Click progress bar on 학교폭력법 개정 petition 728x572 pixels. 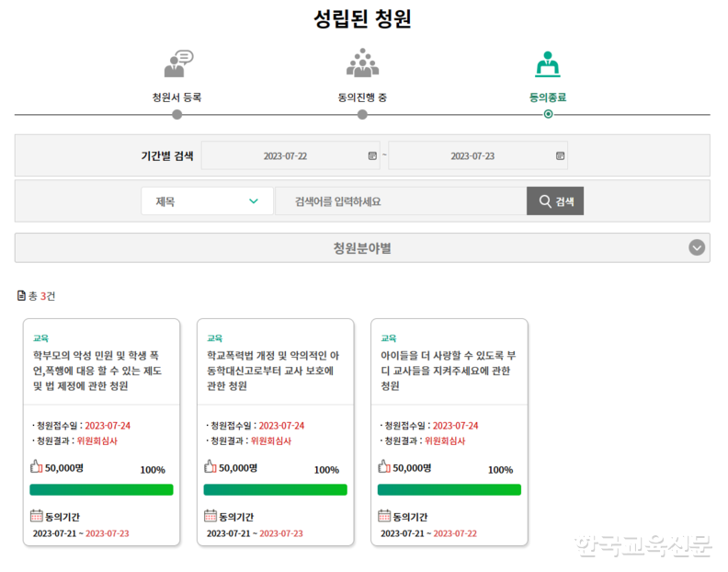275,490
